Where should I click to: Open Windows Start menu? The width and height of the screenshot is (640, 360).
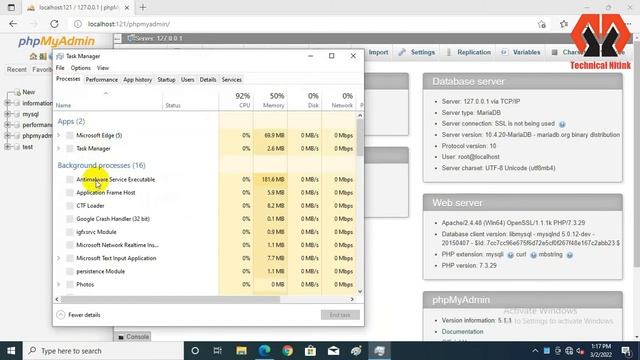point(11,351)
